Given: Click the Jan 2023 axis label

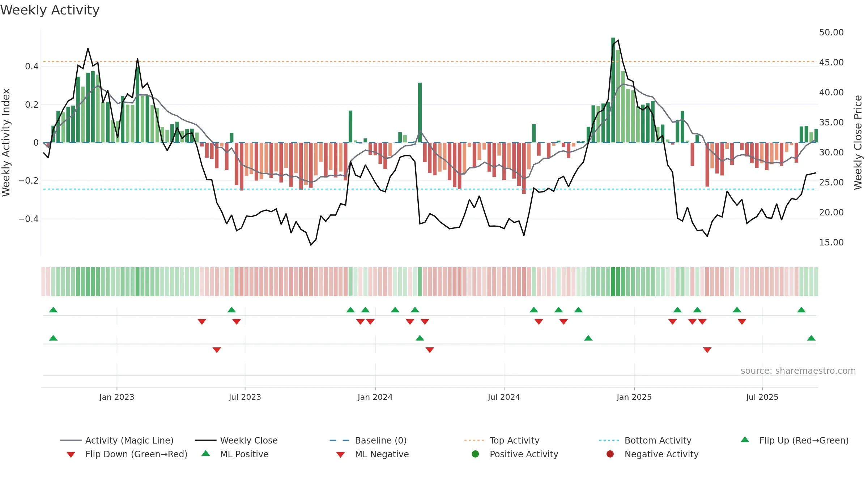Looking at the screenshot, I should (116, 397).
